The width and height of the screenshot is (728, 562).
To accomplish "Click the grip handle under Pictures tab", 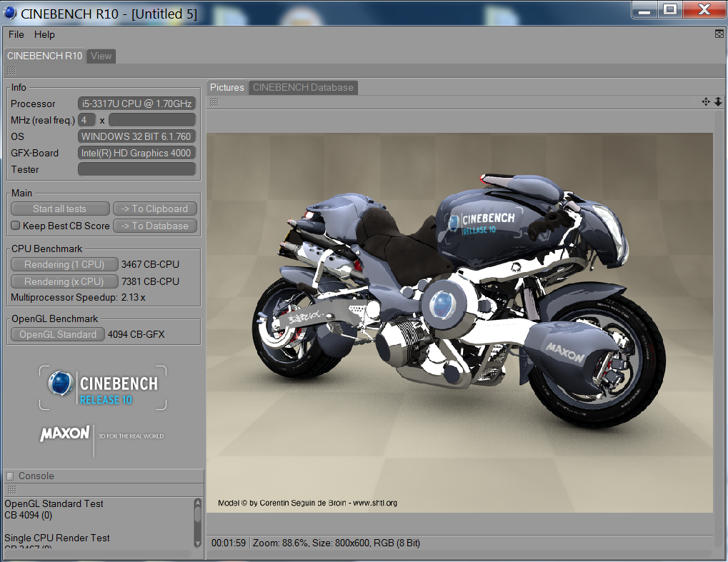I will pos(214,101).
